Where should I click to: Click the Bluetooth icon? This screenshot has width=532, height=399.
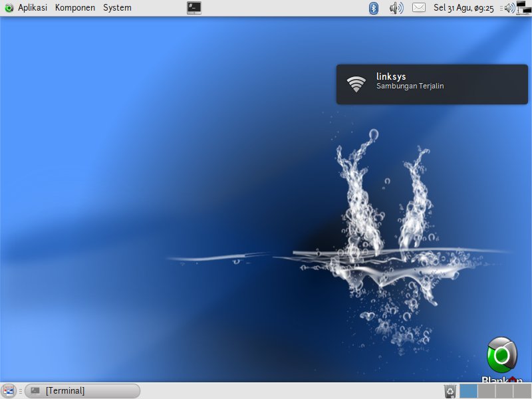[x=374, y=8]
